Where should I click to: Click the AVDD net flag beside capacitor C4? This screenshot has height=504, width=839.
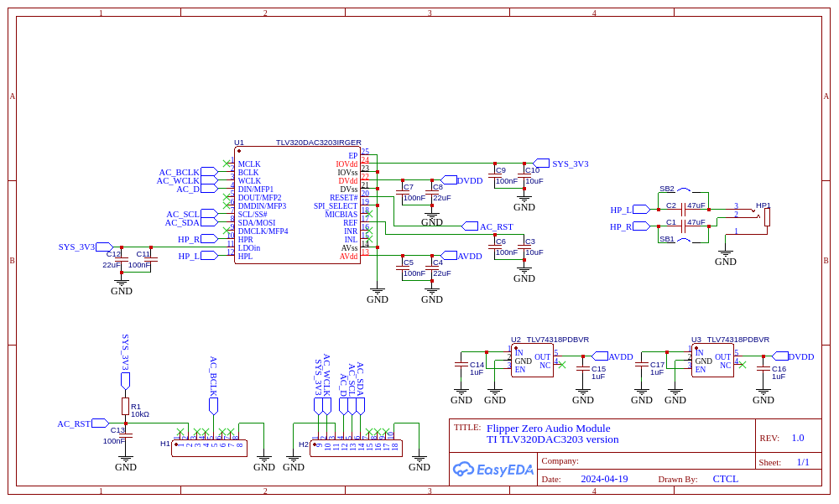point(448,255)
